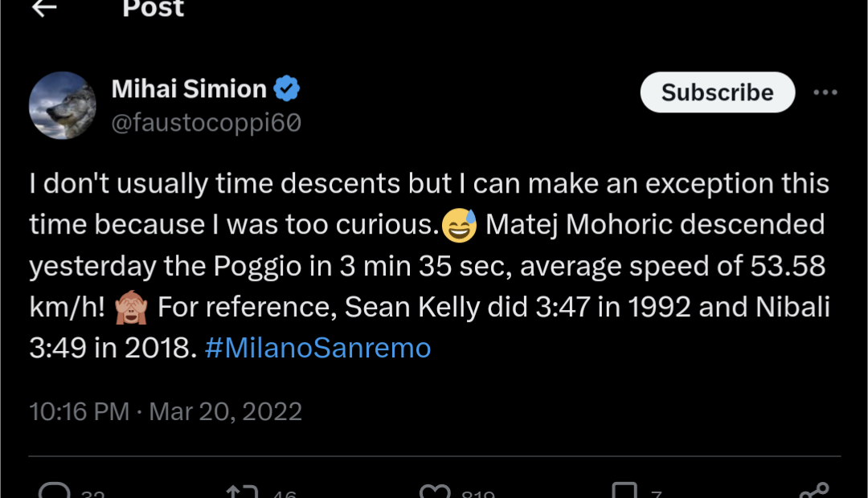Go back using the arrow icon
The height and width of the screenshot is (498, 868).
tap(45, 8)
